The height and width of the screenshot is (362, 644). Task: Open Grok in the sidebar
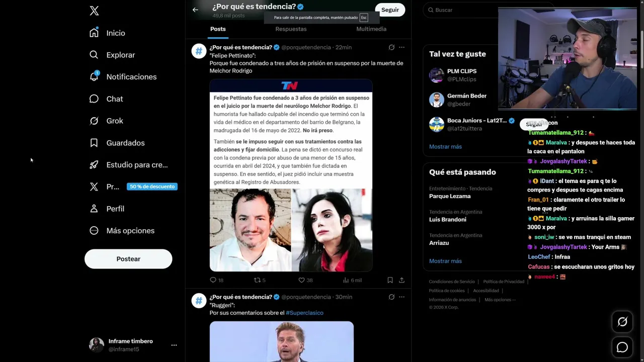pos(106,121)
